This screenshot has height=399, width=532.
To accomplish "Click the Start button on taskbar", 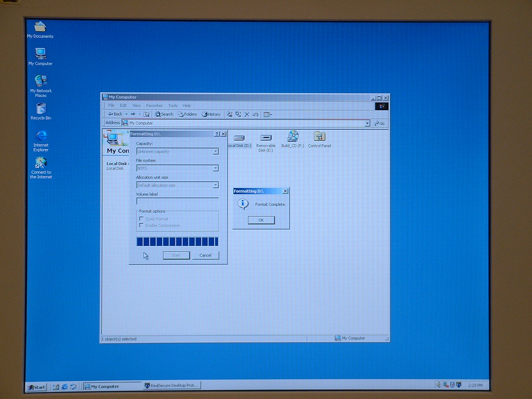I will pos(37,387).
